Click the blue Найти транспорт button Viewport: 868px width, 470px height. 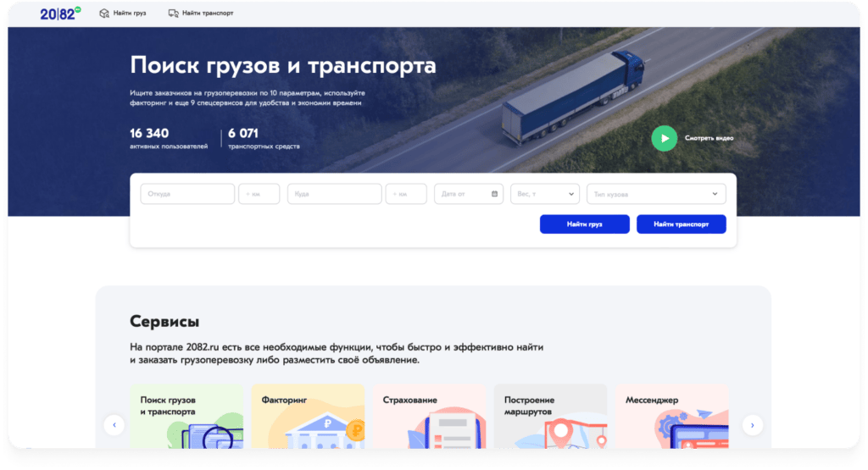click(681, 224)
